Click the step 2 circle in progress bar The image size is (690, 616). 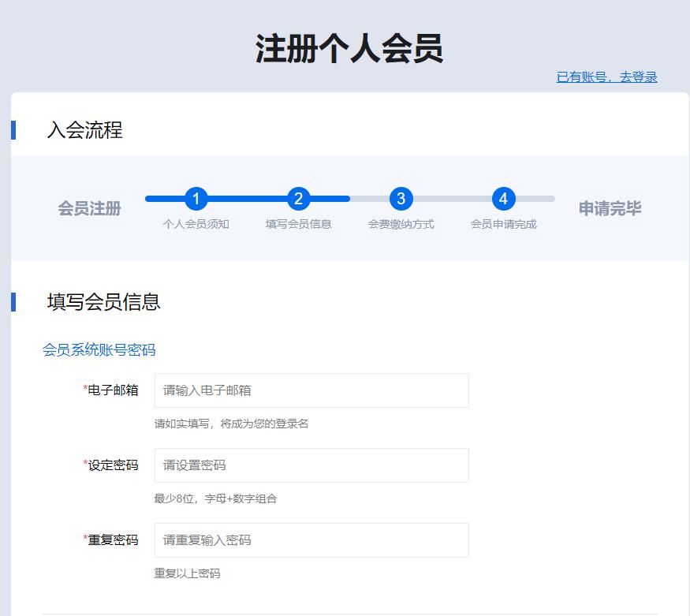[x=298, y=199]
